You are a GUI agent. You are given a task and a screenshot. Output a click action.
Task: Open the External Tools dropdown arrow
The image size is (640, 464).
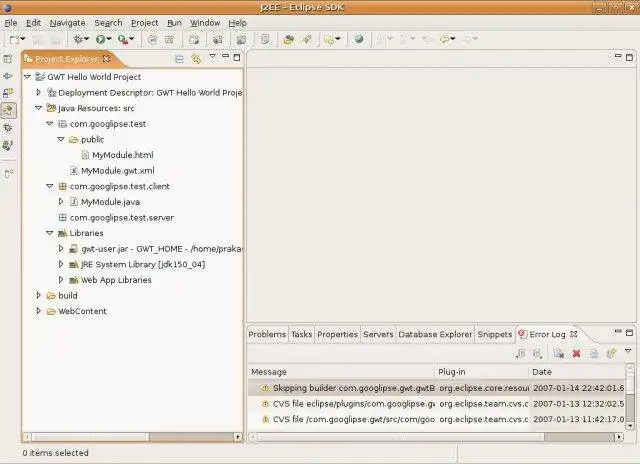tap(131, 39)
